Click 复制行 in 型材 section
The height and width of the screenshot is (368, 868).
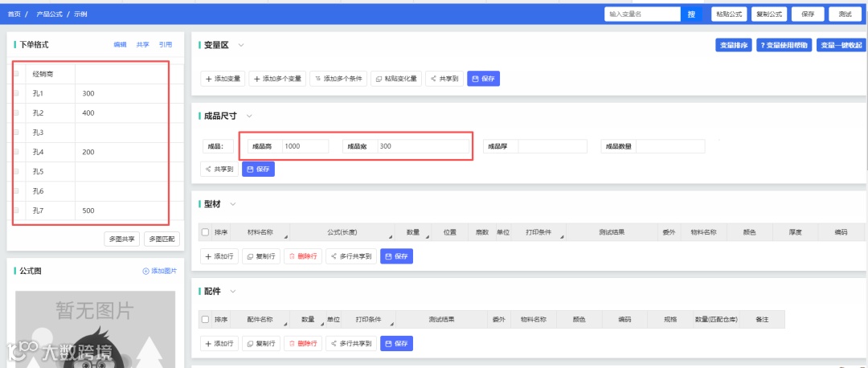[x=261, y=256]
